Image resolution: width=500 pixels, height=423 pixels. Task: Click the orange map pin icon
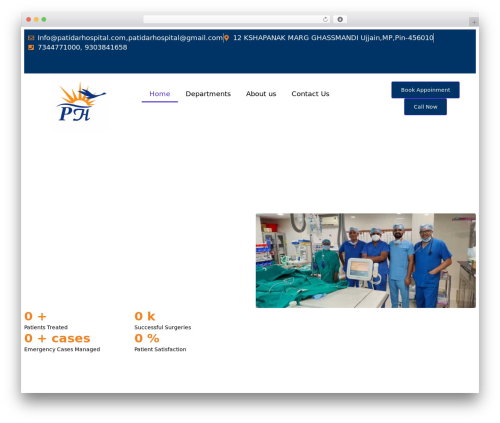226,38
